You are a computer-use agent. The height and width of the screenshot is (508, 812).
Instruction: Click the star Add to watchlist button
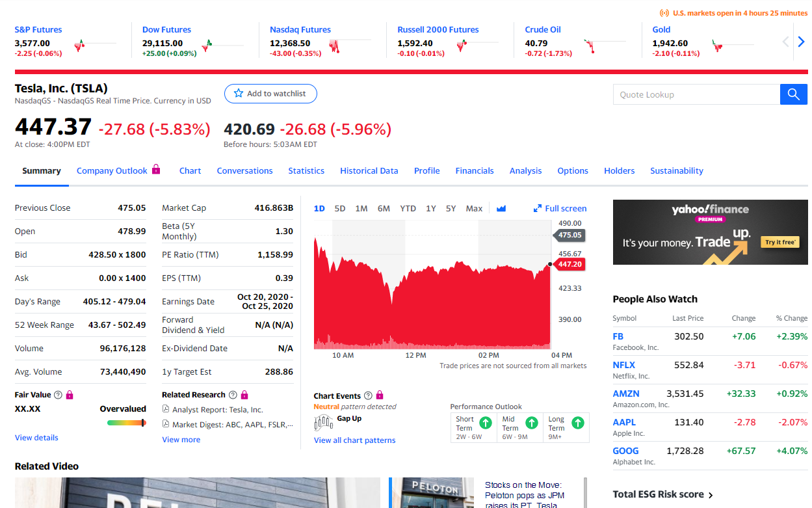270,94
